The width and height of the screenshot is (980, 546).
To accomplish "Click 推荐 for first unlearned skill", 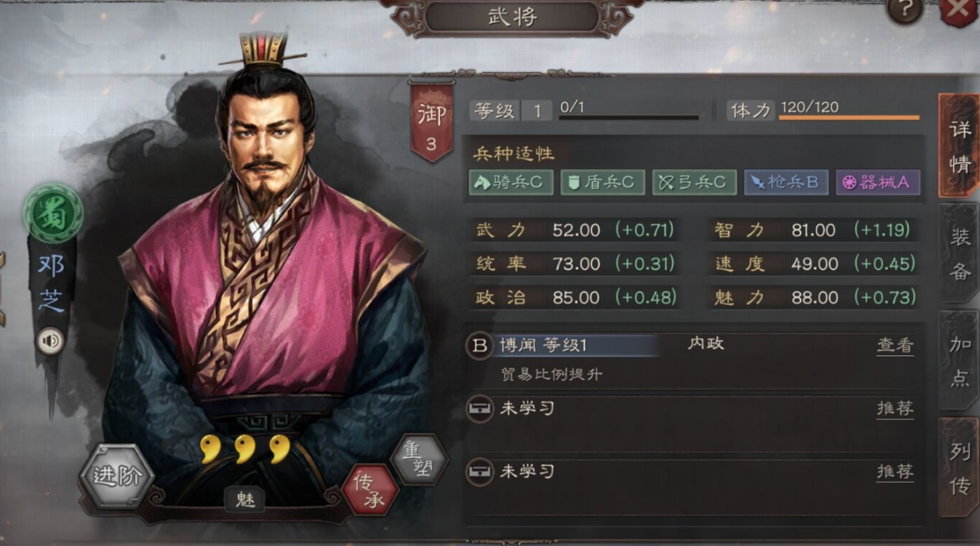I will click(x=895, y=409).
